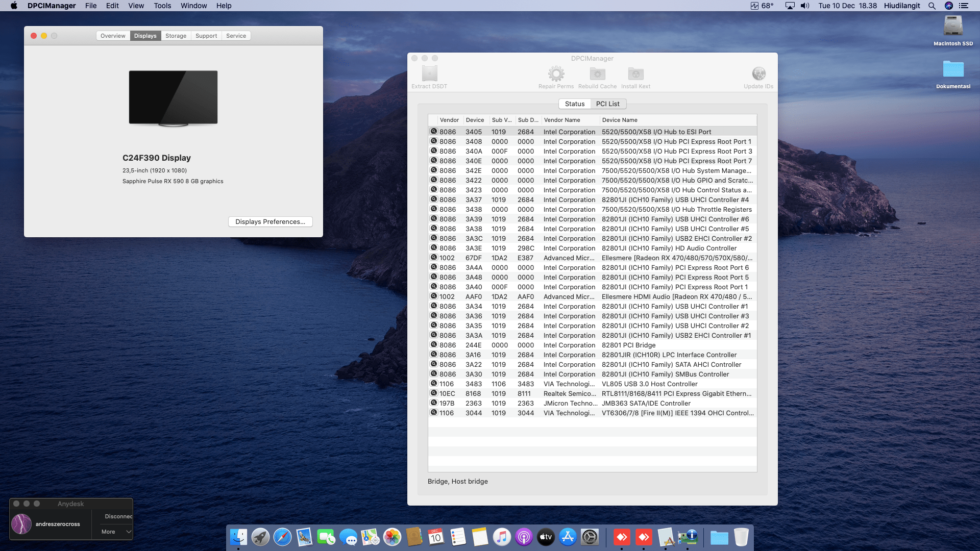This screenshot has width=980, height=551.
Task: Open the Tools menu
Action: coord(162,6)
